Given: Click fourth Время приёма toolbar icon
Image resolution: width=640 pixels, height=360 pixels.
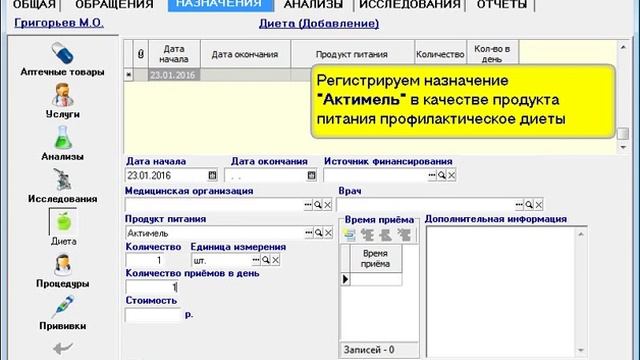Looking at the screenshot, I should point(404,235).
